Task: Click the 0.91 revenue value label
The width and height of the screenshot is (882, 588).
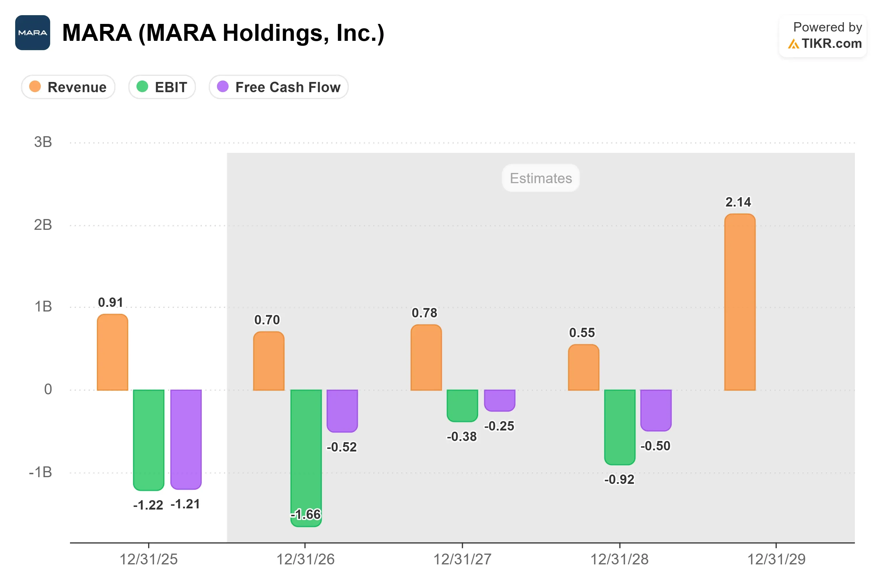Action: [x=111, y=302]
